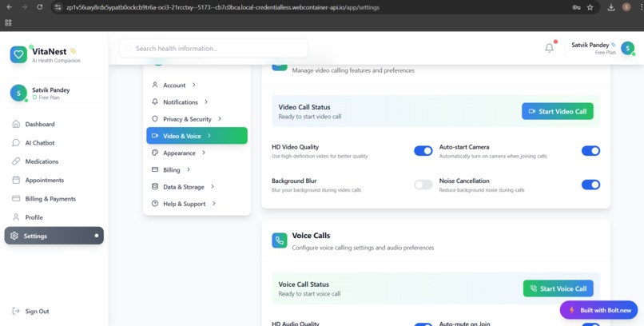Viewport: 644px width, 326px height.
Task: Click the Billing & Payments card icon
Action: (x=16, y=199)
